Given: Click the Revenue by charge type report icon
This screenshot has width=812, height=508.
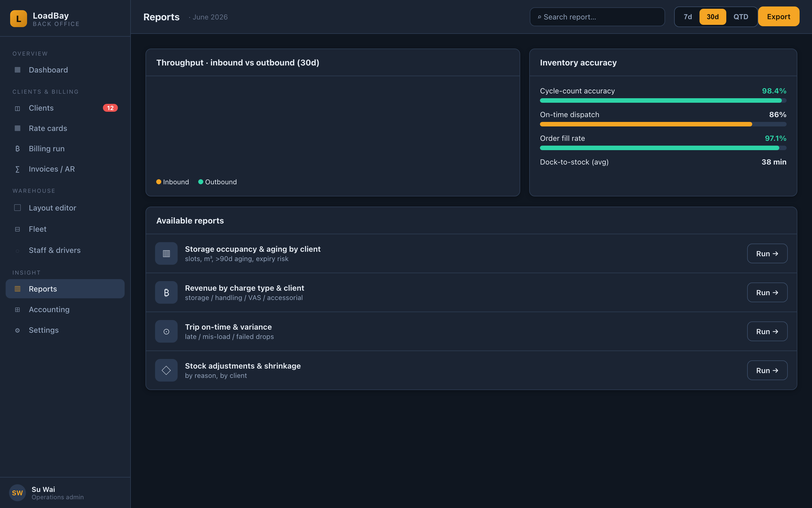Looking at the screenshot, I should click(x=166, y=292).
